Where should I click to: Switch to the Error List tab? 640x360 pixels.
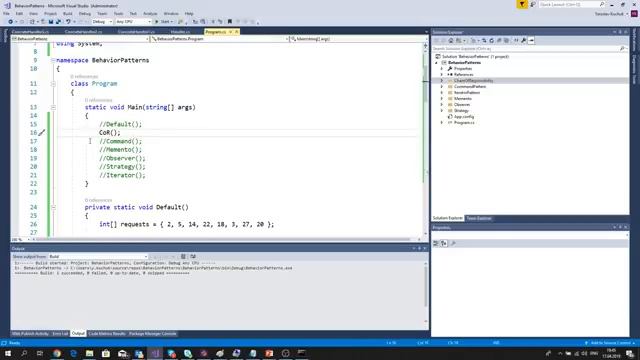[x=60, y=334]
